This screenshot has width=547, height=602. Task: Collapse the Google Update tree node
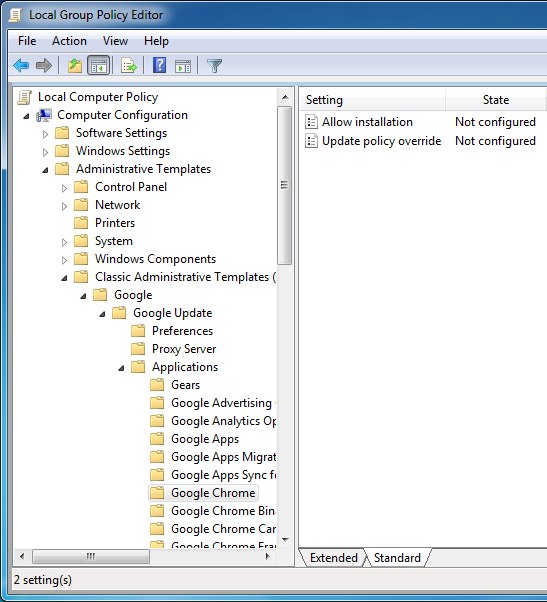click(x=102, y=314)
